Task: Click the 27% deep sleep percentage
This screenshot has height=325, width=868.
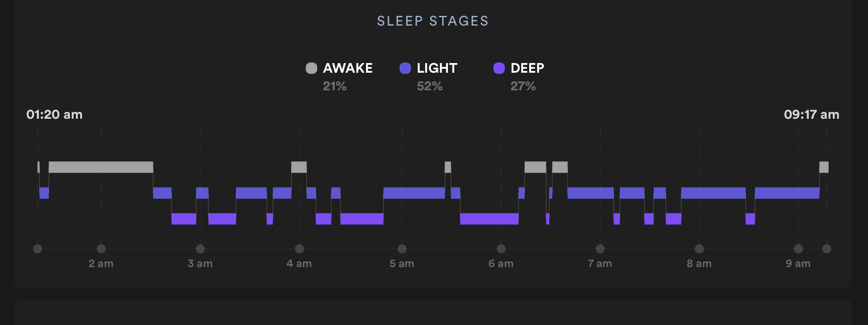Action: 522,86
